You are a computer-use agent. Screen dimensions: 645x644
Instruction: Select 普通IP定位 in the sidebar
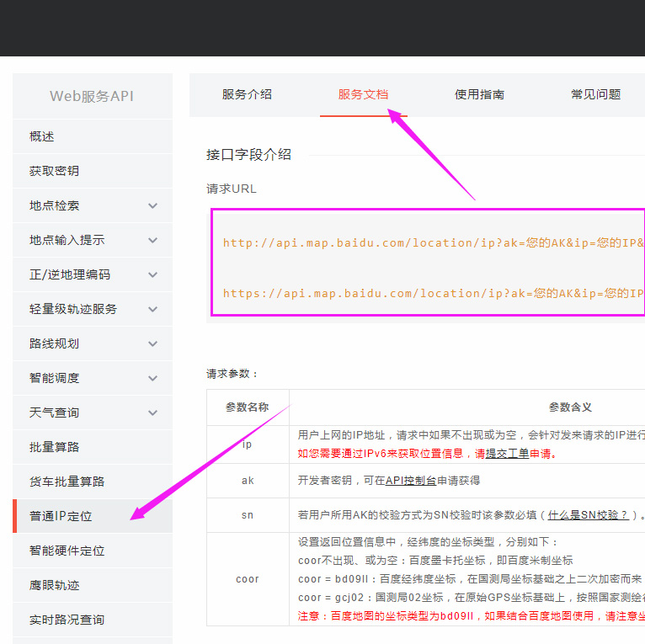tap(93, 517)
